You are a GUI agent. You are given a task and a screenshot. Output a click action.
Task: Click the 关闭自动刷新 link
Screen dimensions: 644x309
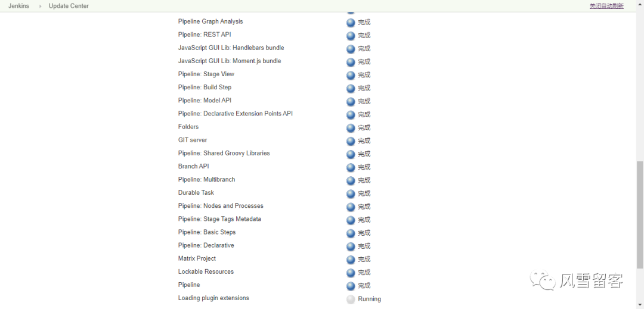(606, 6)
